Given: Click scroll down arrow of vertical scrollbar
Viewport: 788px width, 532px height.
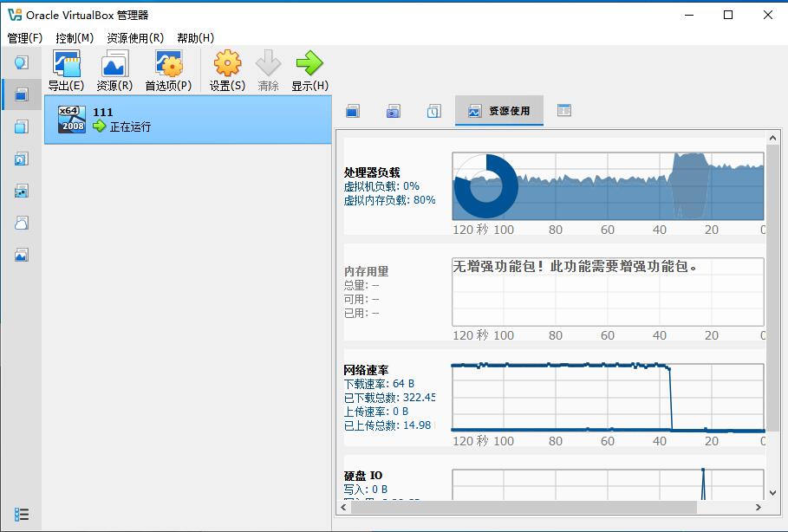Looking at the screenshot, I should point(772,493).
